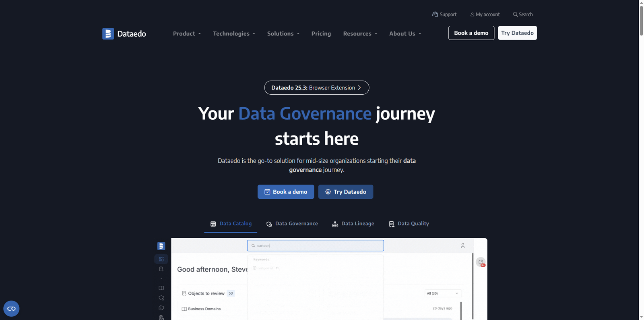The image size is (644, 320).
Task: Click the user profile icon in demo header
Action: click(x=463, y=245)
